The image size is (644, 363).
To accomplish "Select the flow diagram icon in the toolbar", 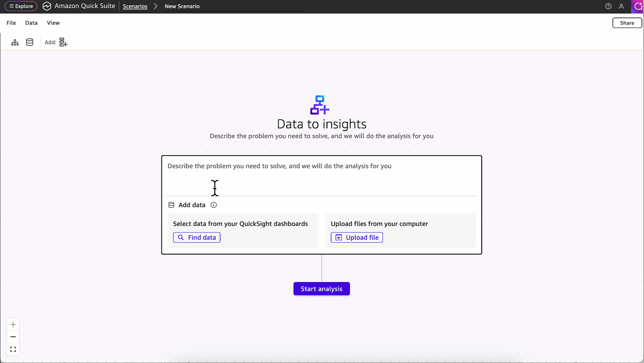I will click(15, 42).
